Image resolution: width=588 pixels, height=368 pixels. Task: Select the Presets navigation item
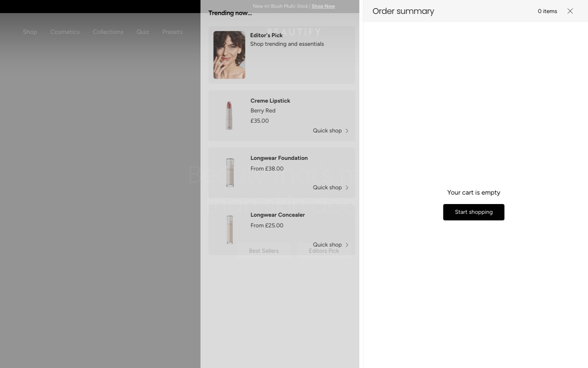tap(172, 32)
